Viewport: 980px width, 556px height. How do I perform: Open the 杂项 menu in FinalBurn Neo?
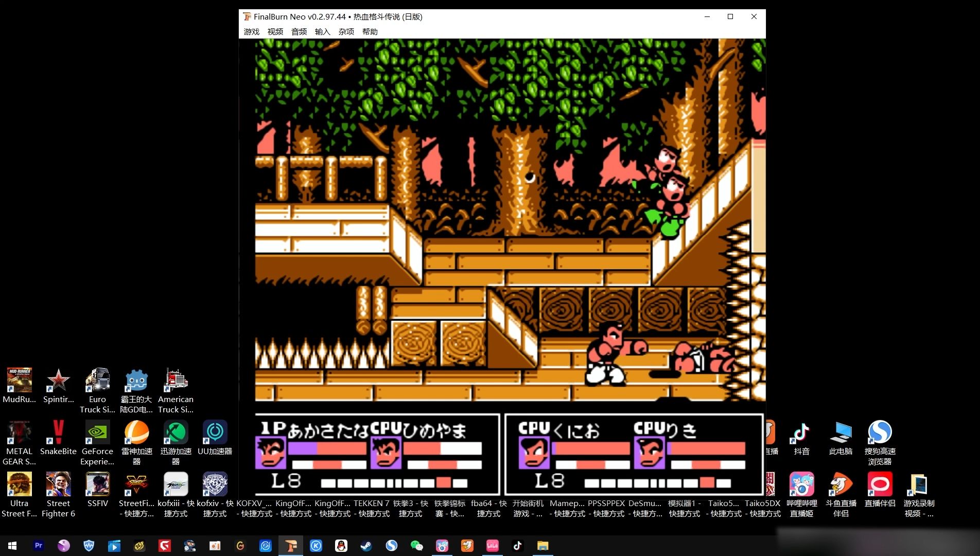click(x=346, y=31)
